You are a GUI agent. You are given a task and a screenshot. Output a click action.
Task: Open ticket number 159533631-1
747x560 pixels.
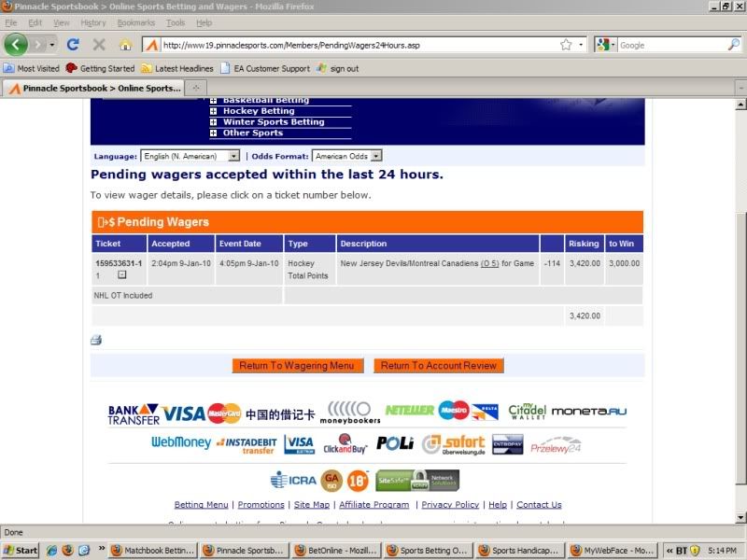(119, 263)
